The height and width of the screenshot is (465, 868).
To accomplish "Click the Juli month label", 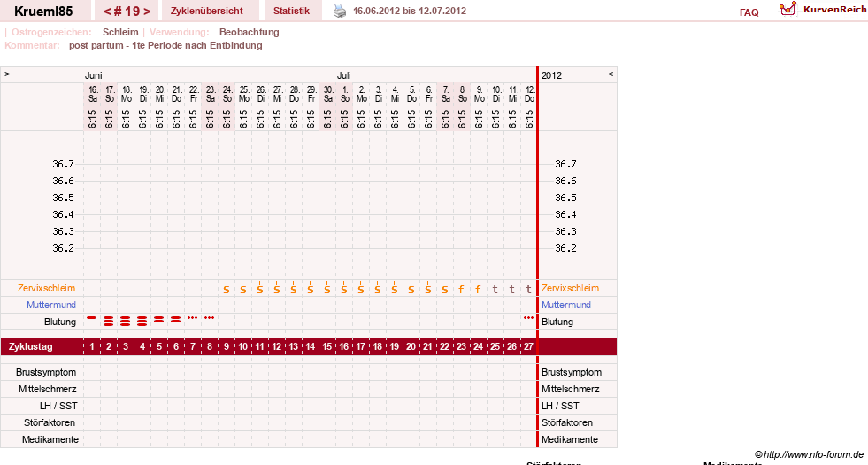I will pos(344,75).
